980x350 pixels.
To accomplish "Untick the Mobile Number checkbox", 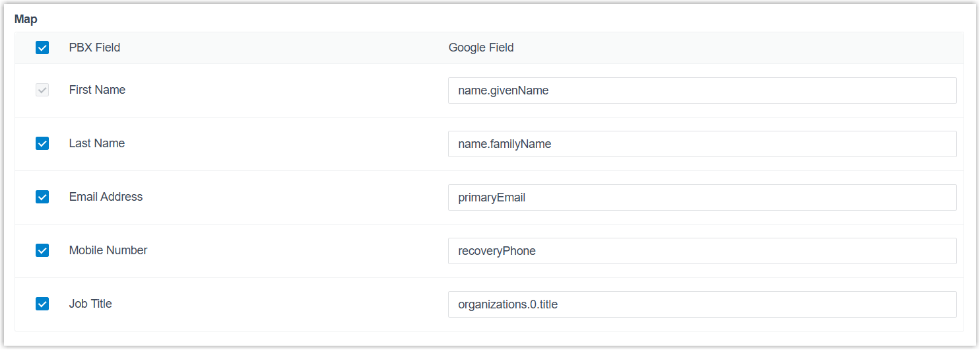I will tap(42, 250).
